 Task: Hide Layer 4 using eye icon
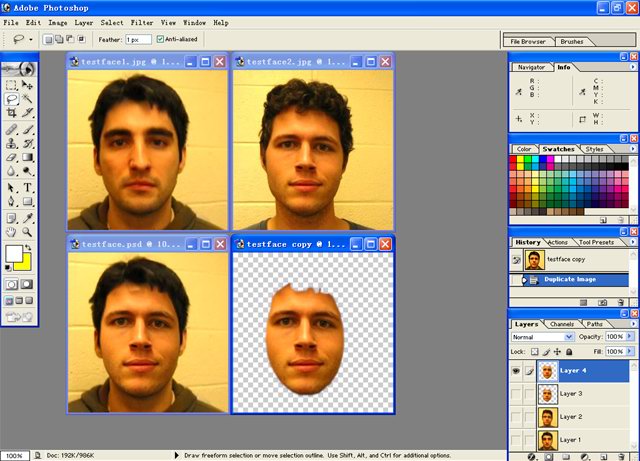516,371
